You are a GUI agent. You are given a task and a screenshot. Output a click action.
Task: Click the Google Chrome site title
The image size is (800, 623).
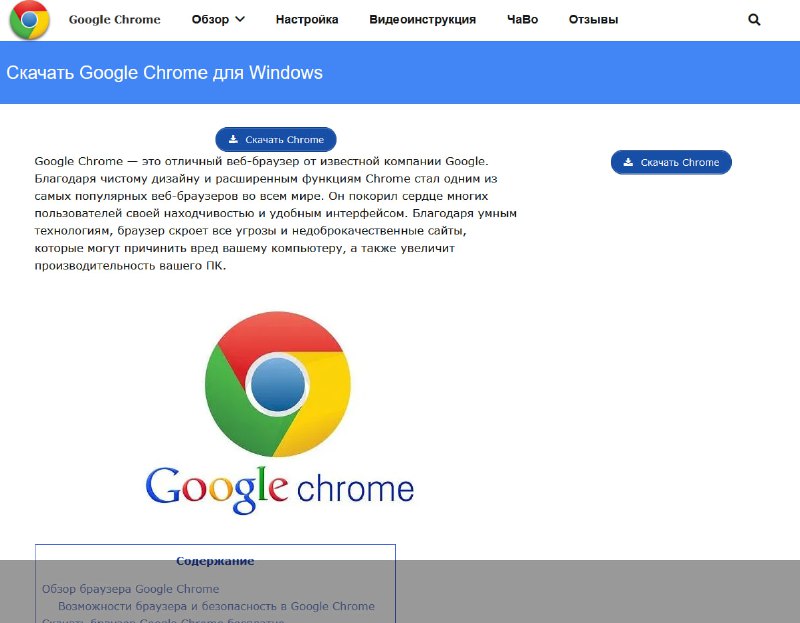point(115,20)
